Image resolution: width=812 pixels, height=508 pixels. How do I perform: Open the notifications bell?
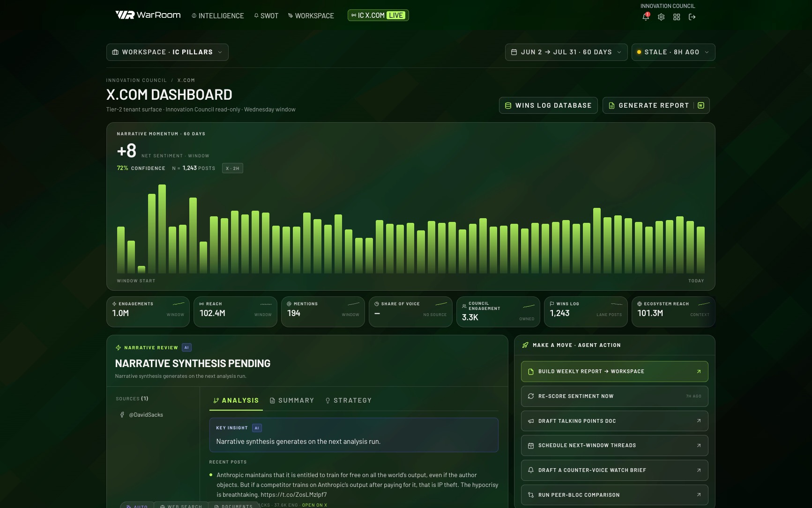pyautogui.click(x=646, y=17)
